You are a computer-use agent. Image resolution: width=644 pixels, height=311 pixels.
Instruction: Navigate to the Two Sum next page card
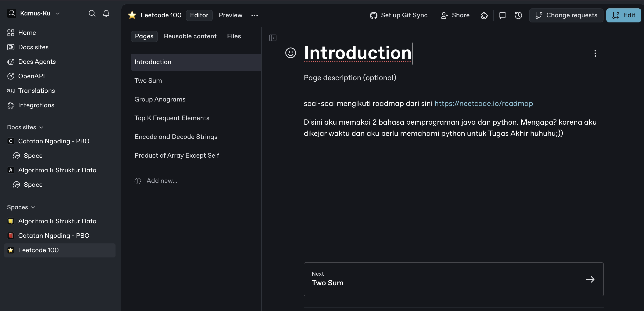click(x=453, y=279)
